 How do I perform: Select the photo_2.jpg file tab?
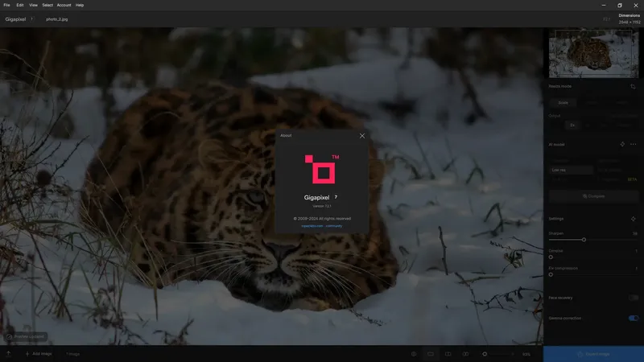click(56, 19)
